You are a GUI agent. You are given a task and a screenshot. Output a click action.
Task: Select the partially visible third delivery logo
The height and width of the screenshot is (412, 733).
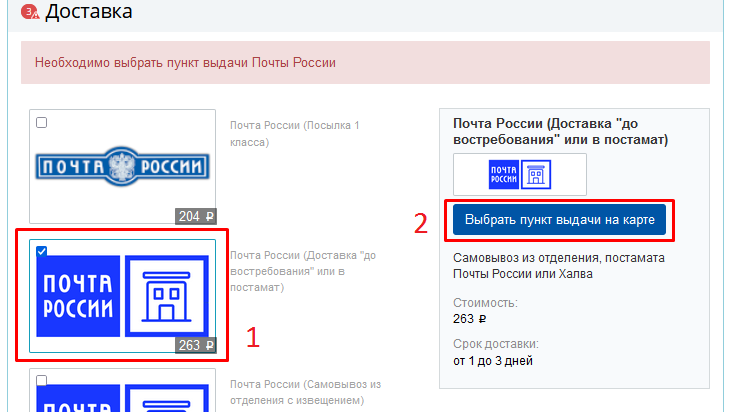(122, 395)
